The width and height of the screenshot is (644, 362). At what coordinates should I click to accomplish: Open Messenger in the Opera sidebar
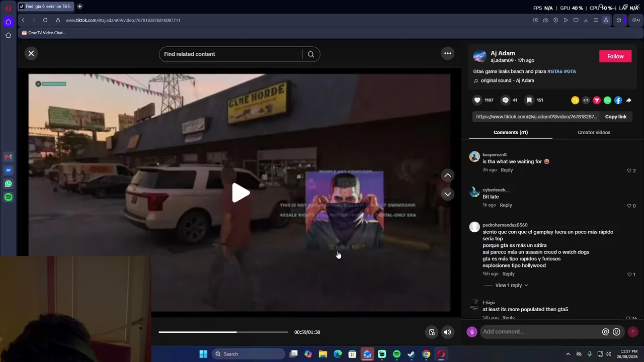pyautogui.click(x=8, y=170)
